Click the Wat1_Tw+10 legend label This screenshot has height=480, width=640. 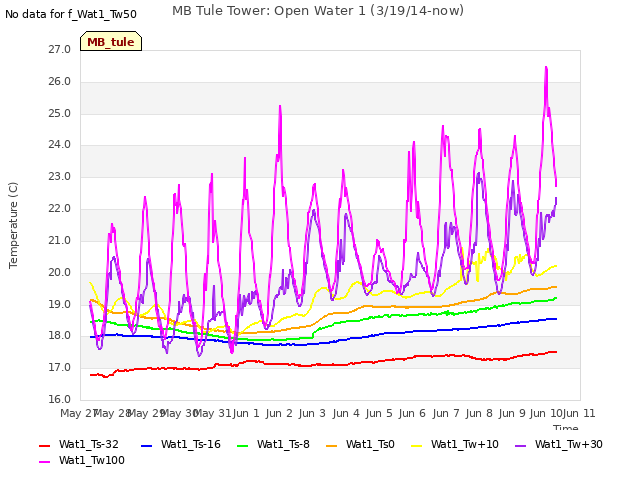click(465, 444)
